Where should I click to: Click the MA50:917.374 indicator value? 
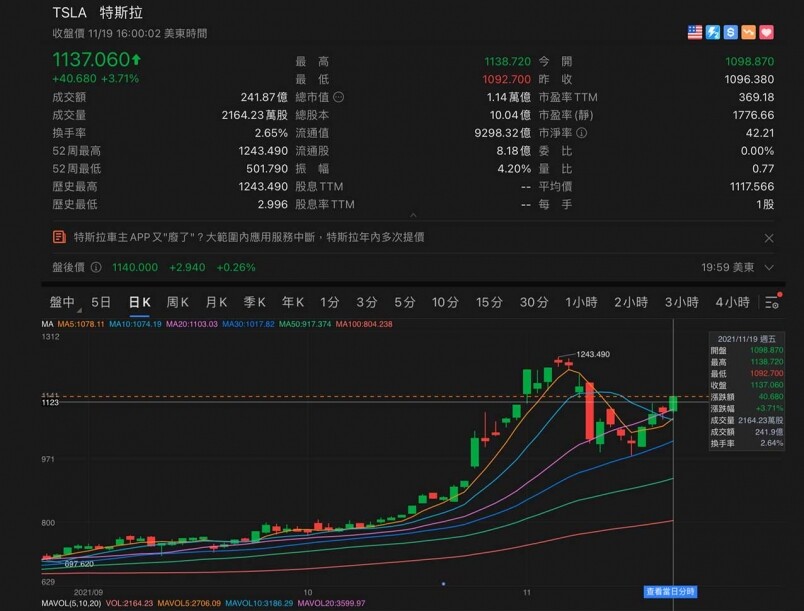click(x=305, y=324)
